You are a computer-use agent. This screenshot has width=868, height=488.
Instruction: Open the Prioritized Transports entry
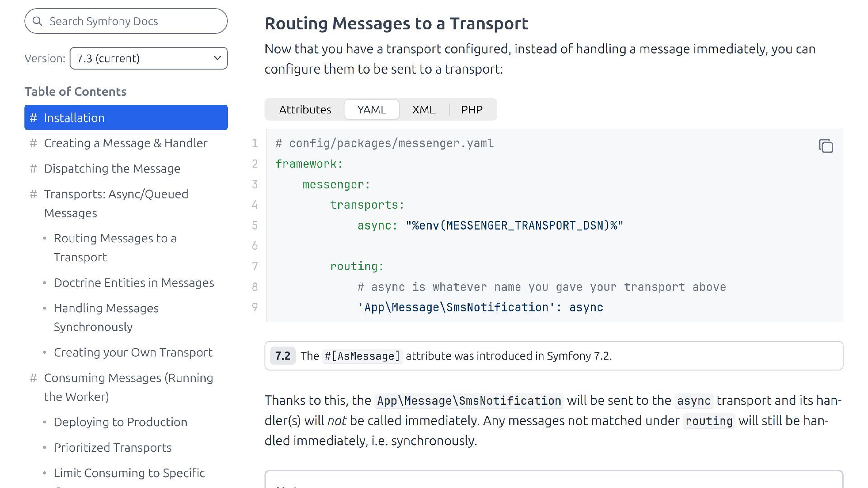click(112, 448)
